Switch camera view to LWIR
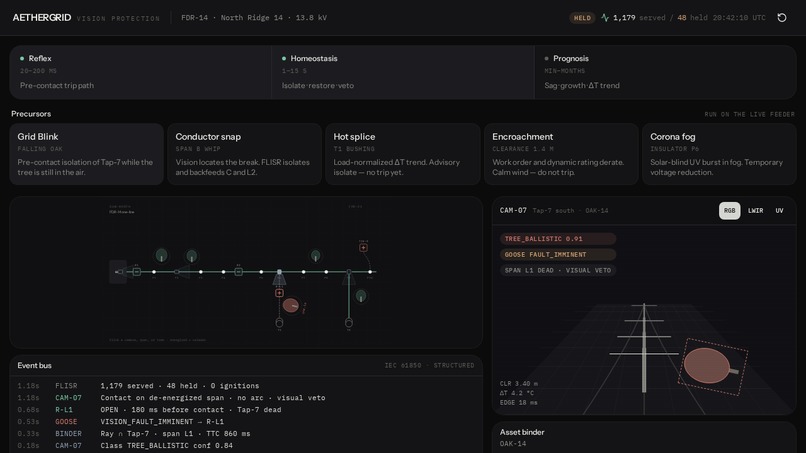Viewport: 806px width, 453px height. pos(755,211)
